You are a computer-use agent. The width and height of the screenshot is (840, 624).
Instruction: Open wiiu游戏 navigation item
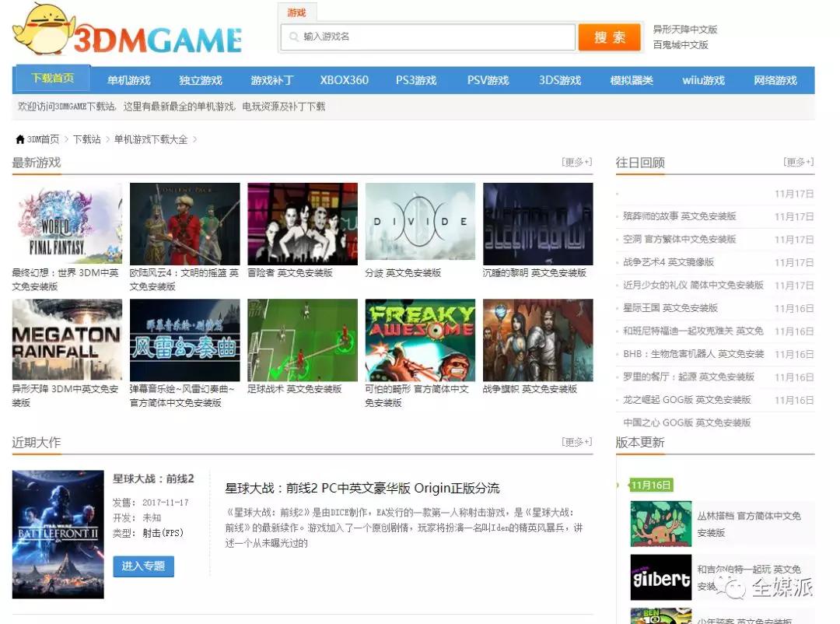(x=703, y=80)
